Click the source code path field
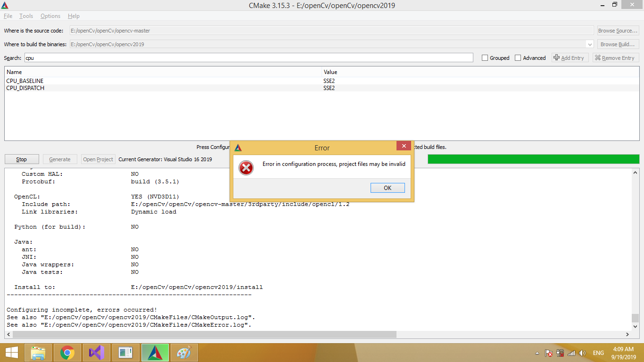This screenshot has width=644, height=362. tap(331, 31)
